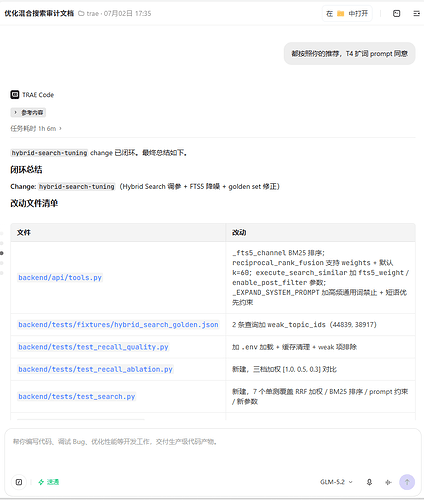Viewport: 424px width, 500px height.
Task: Expand the 参考内容 reference section
Action: [x=28, y=113]
